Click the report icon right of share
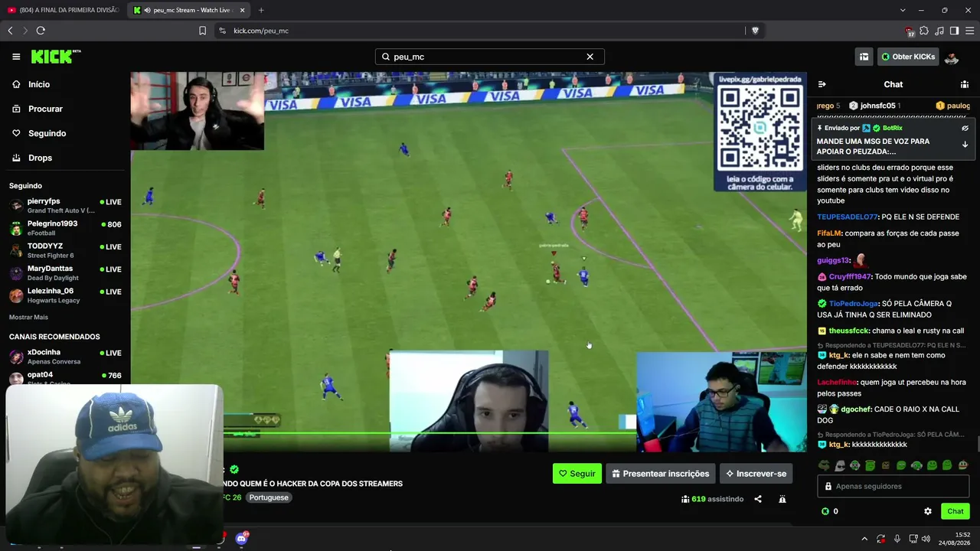The width and height of the screenshot is (980, 551). [x=782, y=499]
